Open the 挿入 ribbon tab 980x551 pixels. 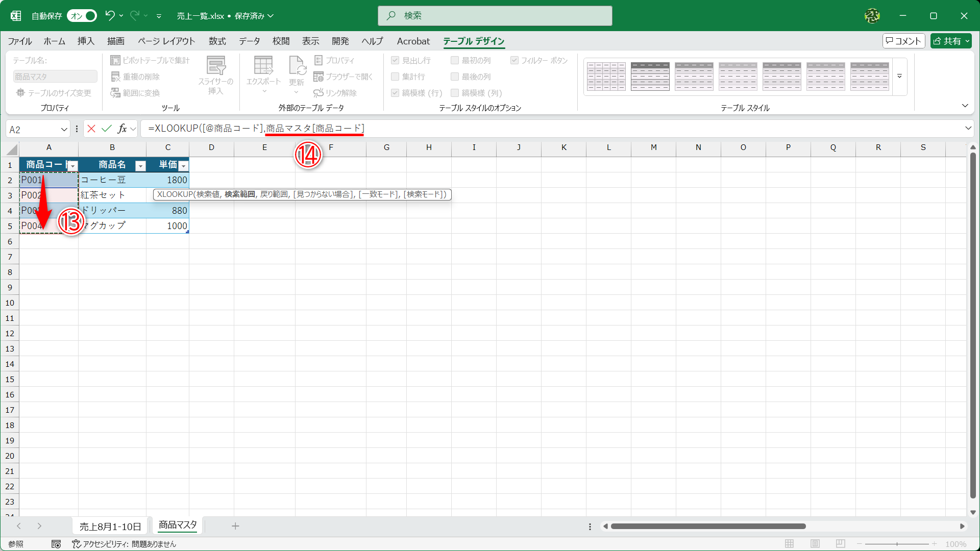[86, 41]
